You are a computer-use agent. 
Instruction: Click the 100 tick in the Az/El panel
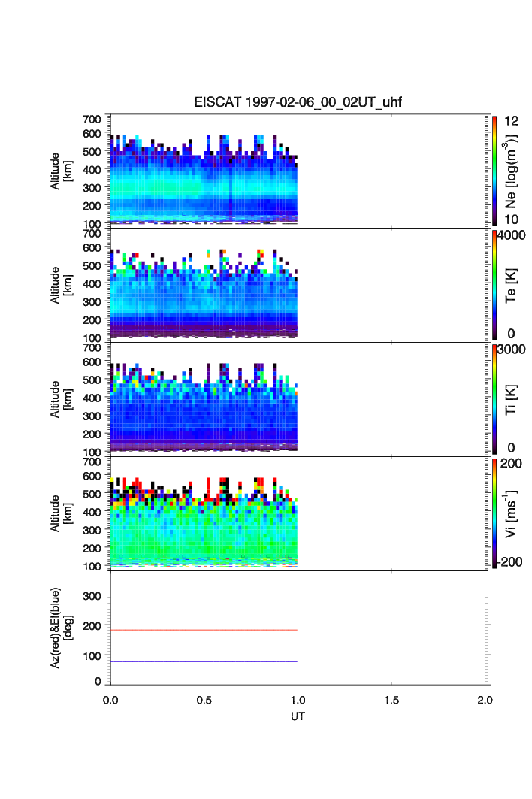[x=92, y=656]
